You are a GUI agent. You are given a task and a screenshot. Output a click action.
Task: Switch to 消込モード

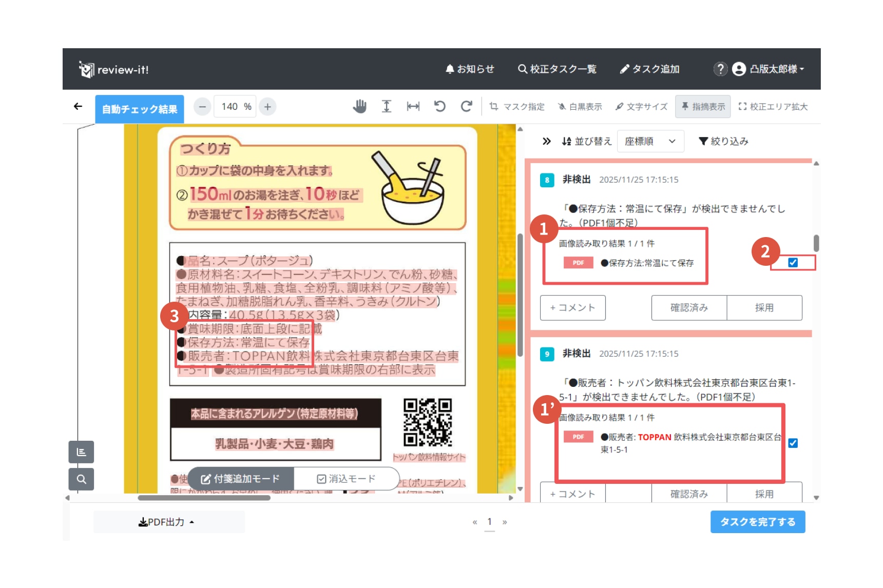click(x=347, y=479)
